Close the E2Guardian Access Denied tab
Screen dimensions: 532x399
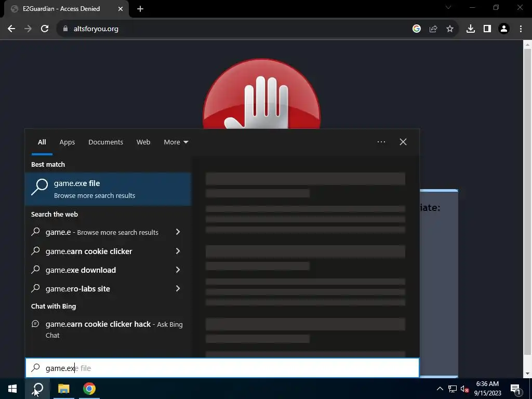tap(121, 9)
